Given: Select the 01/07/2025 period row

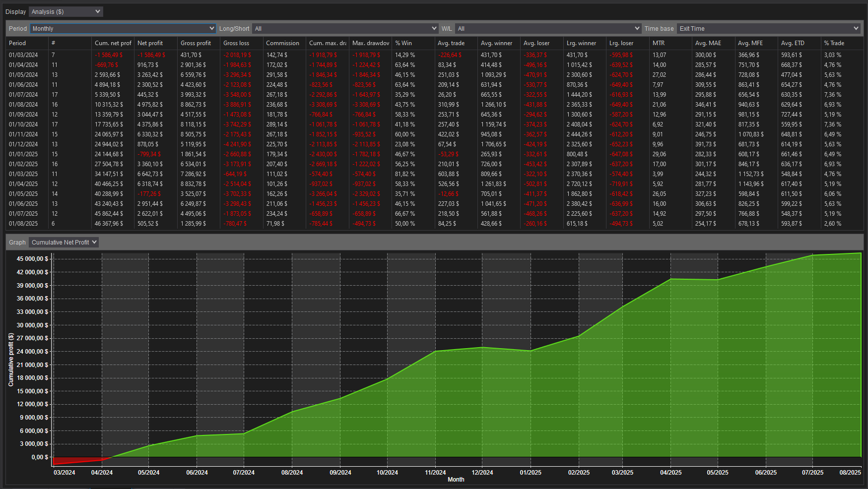Looking at the screenshot, I should 434,214.
